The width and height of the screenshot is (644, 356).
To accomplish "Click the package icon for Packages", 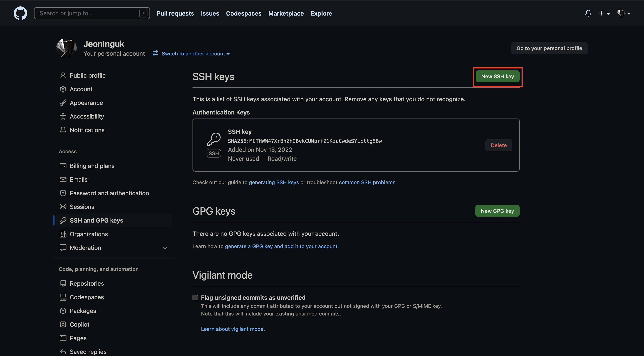I will pos(63,311).
